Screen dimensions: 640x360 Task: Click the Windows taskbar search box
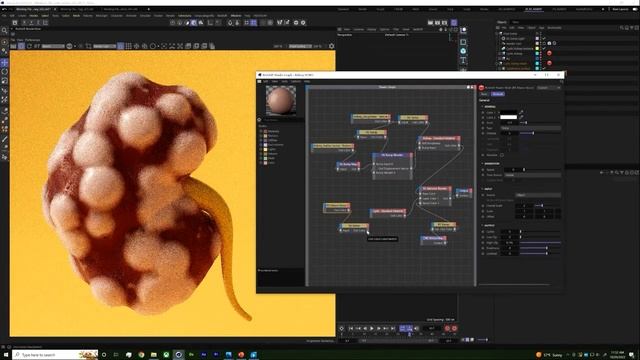pos(56,355)
